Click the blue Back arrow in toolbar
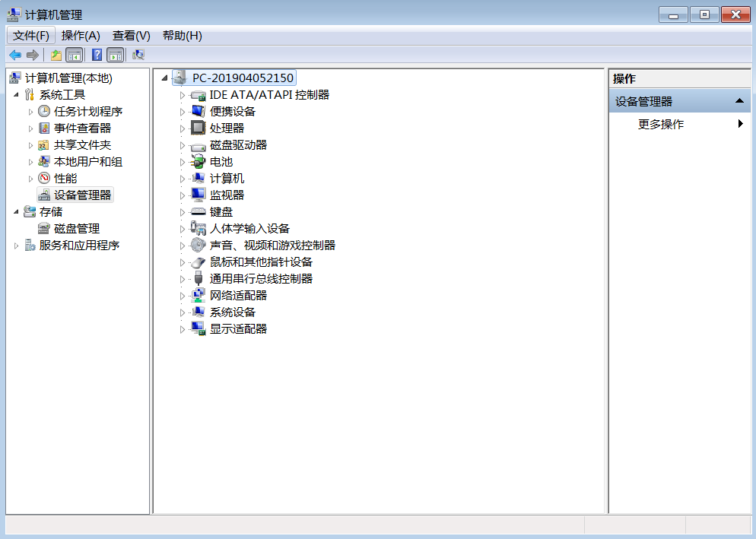756x539 pixels. pos(14,55)
